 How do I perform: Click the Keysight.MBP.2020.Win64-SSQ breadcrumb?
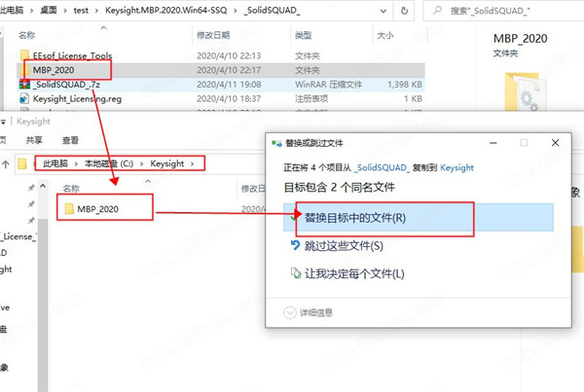(x=165, y=10)
